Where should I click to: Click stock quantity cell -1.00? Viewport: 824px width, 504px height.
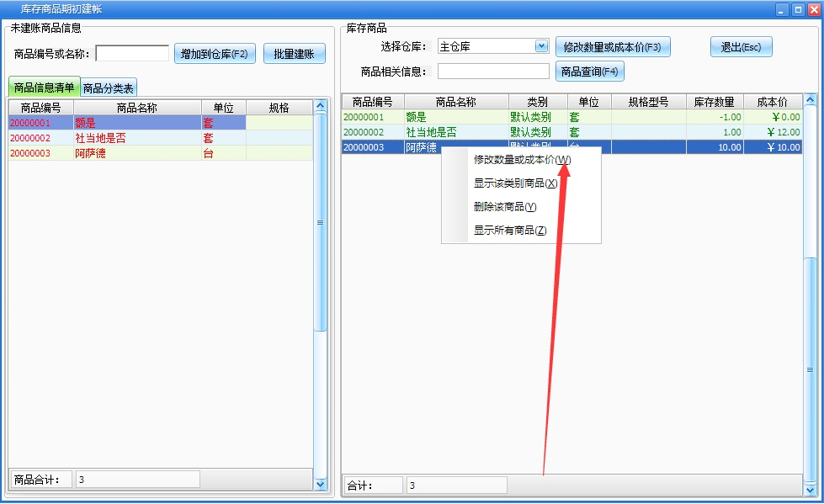click(x=715, y=117)
